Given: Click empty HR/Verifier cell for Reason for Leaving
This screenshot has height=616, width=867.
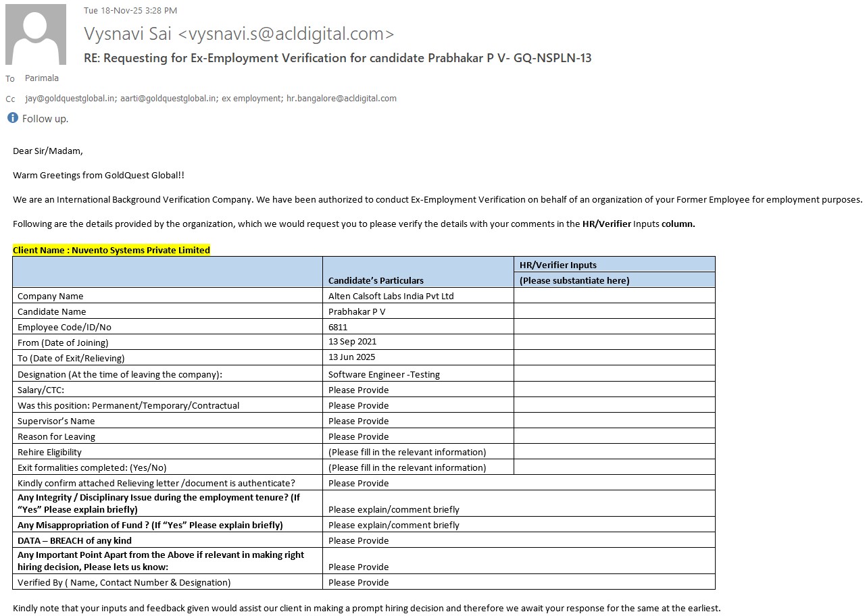Looking at the screenshot, I should point(614,436).
